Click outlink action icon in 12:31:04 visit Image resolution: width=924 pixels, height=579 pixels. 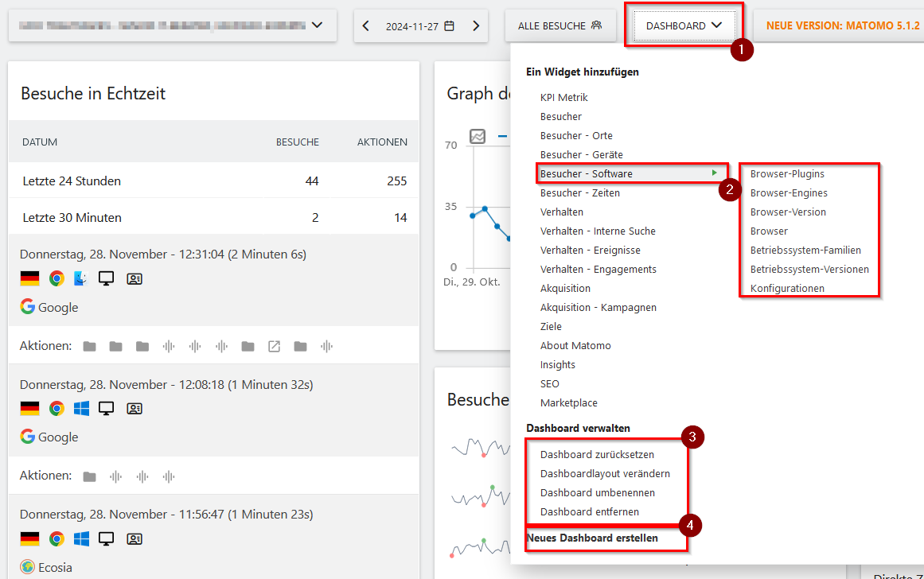(274, 346)
